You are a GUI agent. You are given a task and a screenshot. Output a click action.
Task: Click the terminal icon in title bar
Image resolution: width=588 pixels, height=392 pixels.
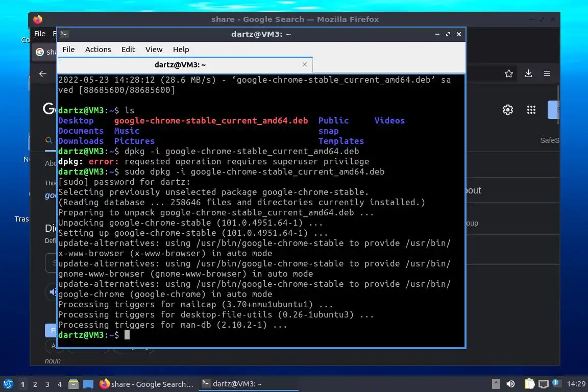click(64, 34)
